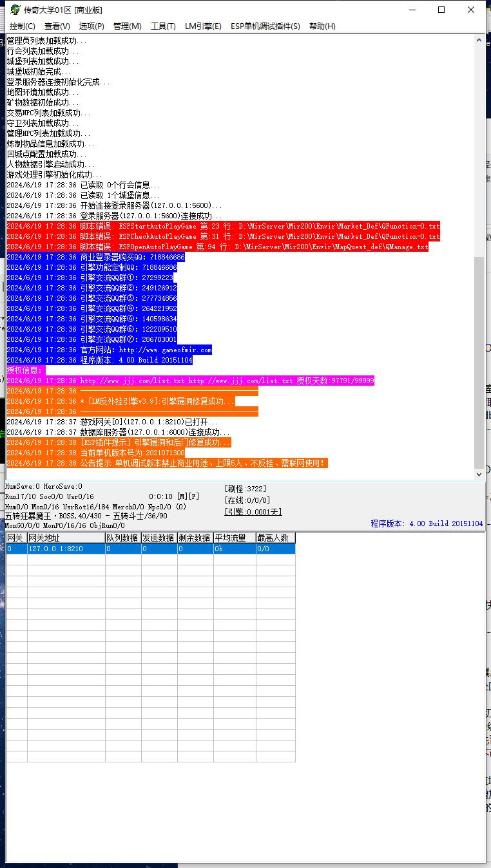491x868 pixels.
Task: Click the ESPCheckAutoPlayGame script error line
Action: [223, 236]
